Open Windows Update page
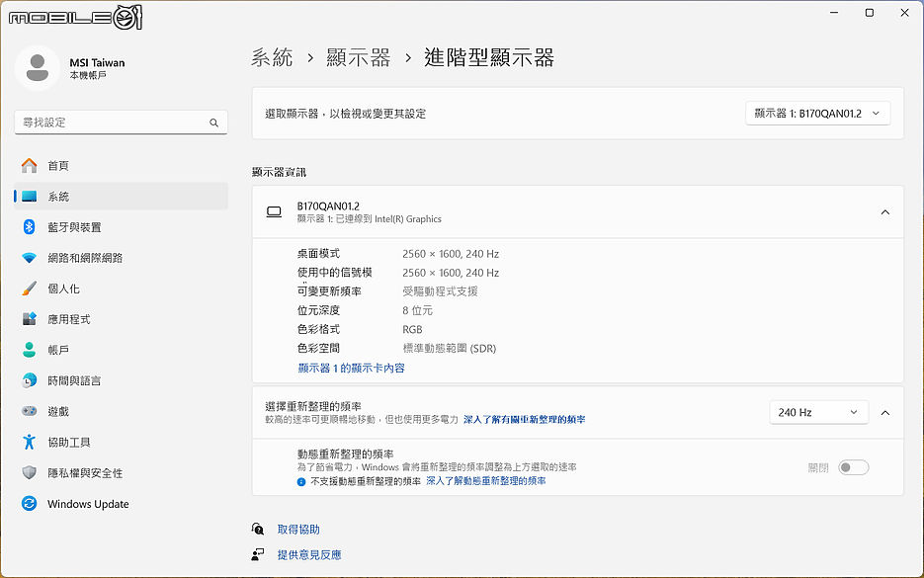The width and height of the screenshot is (924, 578). (121, 503)
